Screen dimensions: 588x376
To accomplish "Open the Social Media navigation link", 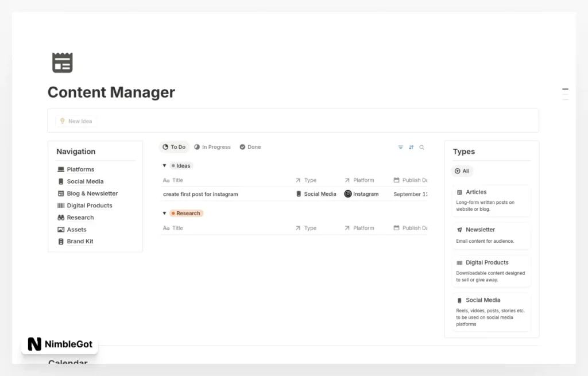I will point(85,181).
